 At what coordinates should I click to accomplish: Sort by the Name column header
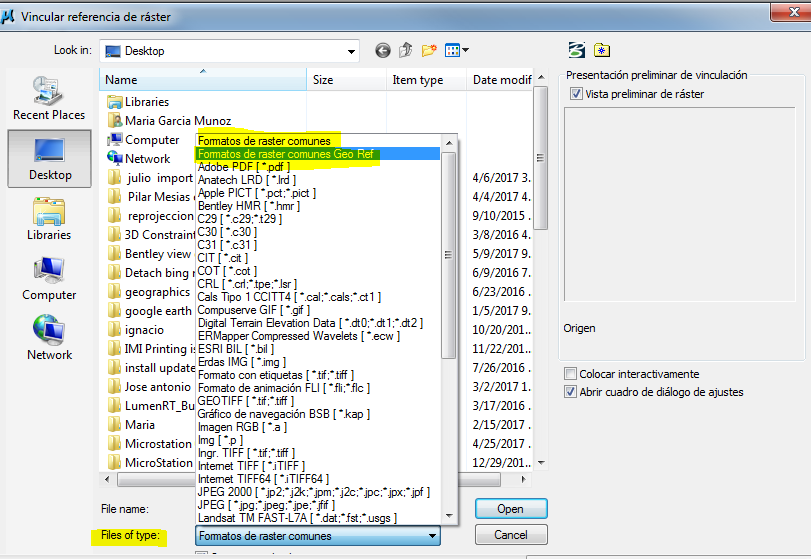(203, 80)
